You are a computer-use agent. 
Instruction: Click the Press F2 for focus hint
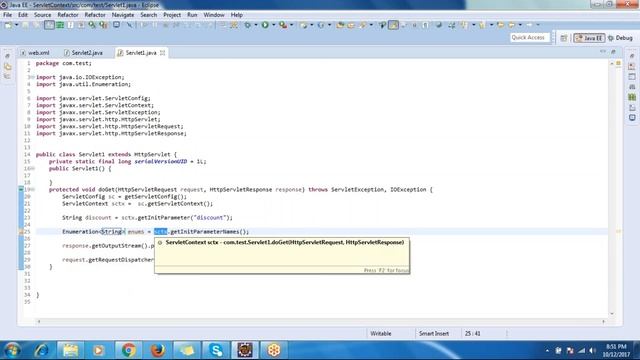click(386, 270)
